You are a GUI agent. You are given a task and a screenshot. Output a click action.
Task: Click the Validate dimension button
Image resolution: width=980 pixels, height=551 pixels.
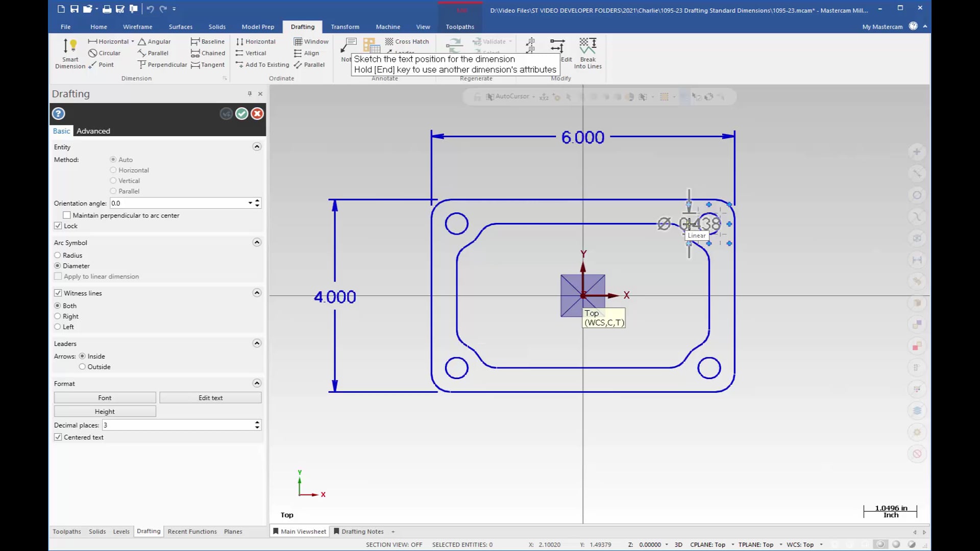[x=489, y=41]
